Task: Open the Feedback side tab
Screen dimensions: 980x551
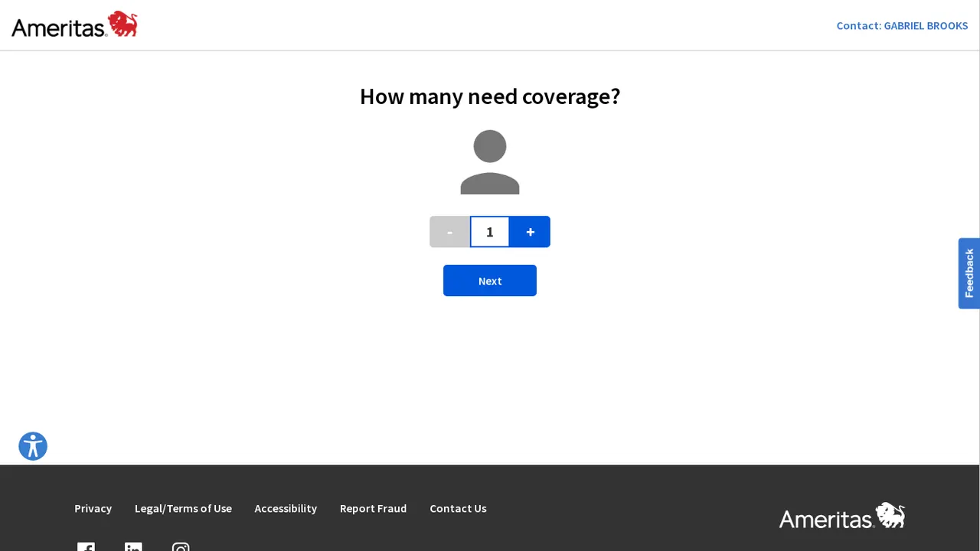Action: coord(969,273)
